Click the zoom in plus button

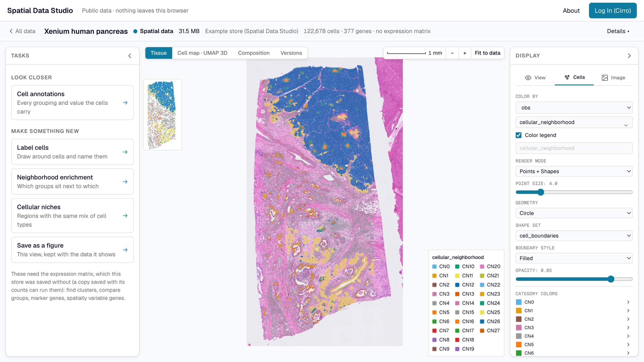point(465,53)
